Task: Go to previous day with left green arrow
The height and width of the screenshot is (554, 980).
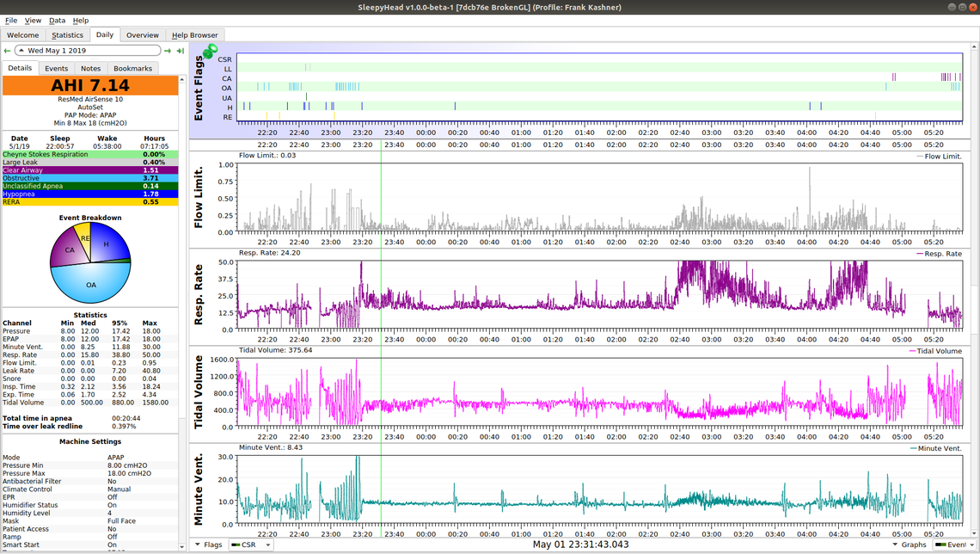Action: point(7,51)
